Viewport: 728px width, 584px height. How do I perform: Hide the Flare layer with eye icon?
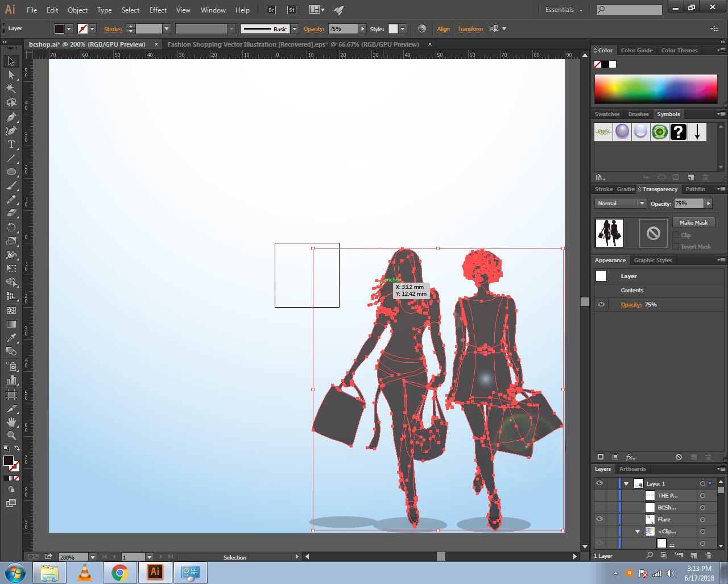(599, 519)
